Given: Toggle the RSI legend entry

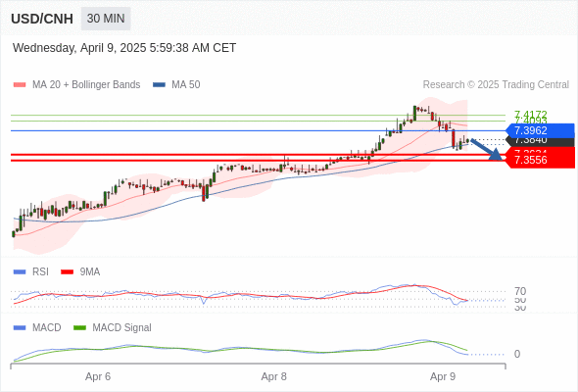Looking at the screenshot, I should click(x=31, y=272).
